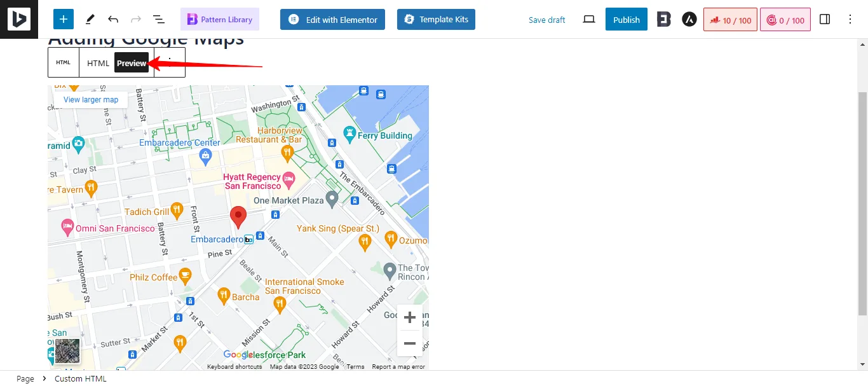
Task: Click Save draft
Action: 547,20
